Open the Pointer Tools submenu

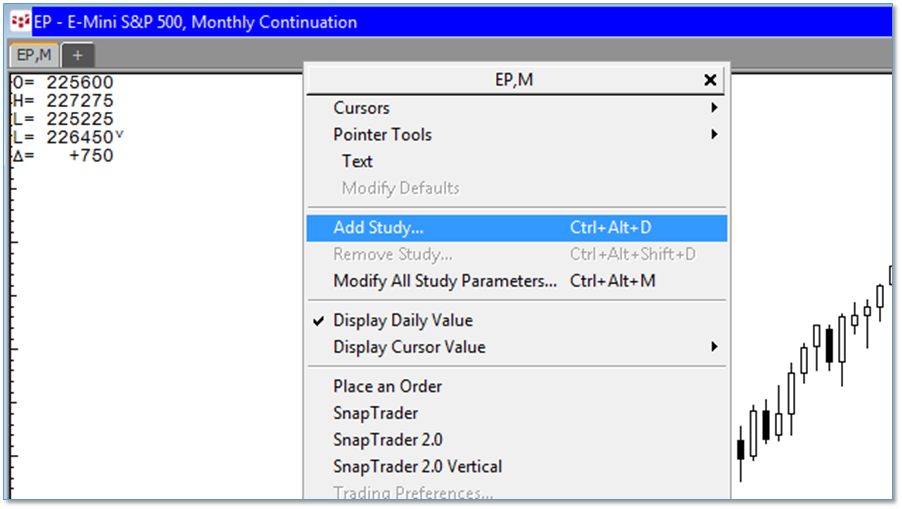(x=517, y=135)
